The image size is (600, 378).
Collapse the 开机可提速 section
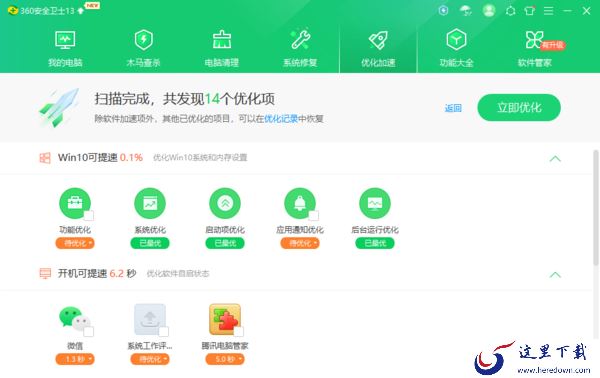point(555,274)
